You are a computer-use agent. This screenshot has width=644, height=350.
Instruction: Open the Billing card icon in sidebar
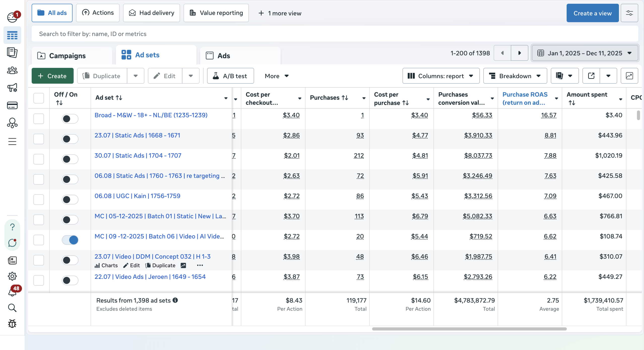[x=12, y=105]
